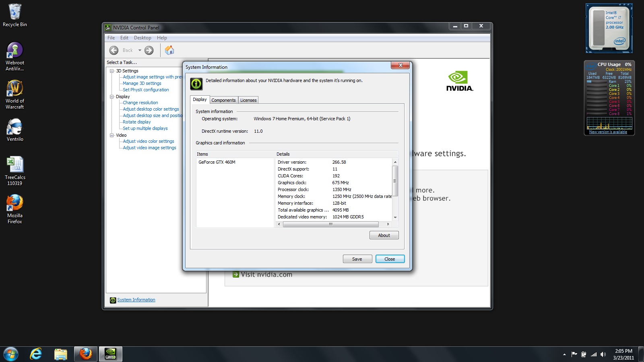Select Adjust desktop color settings
The height and width of the screenshot is (362, 644).
[x=151, y=109]
